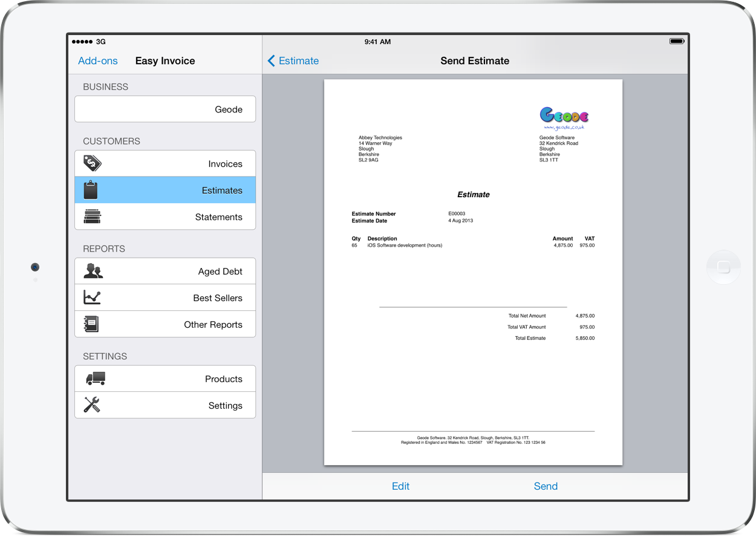Click the estimate number E00003
756x537 pixels.
(x=457, y=214)
